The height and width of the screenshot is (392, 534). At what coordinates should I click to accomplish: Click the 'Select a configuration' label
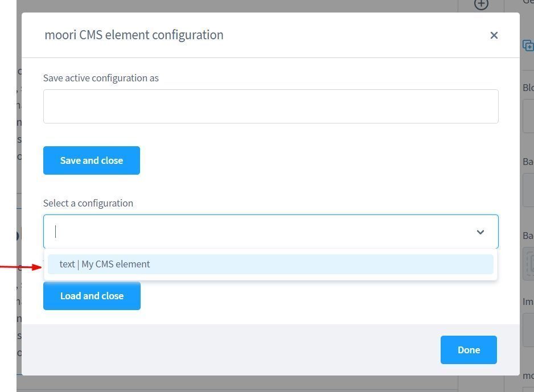click(88, 203)
